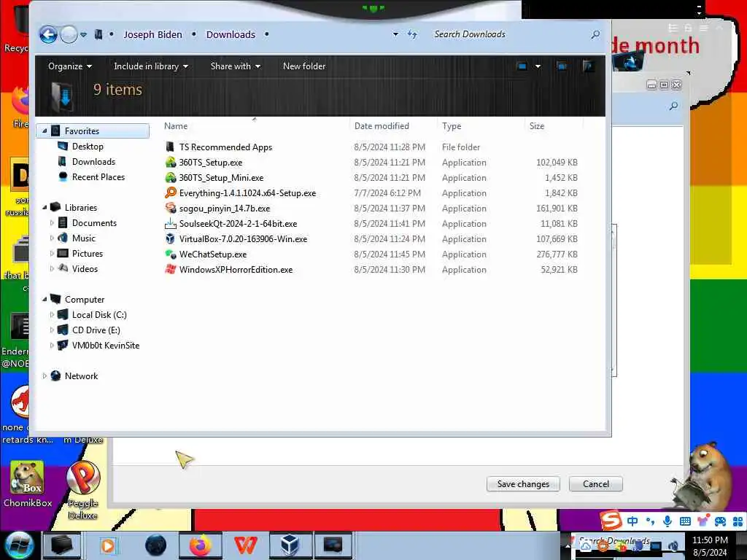
Task: Click Save changes in the back window
Action: pos(523,484)
